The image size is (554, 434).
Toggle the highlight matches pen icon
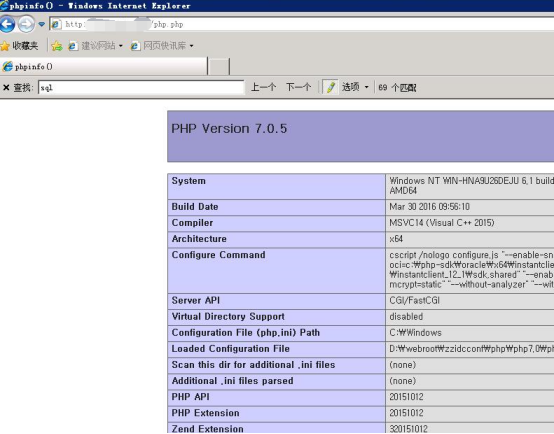(x=330, y=87)
